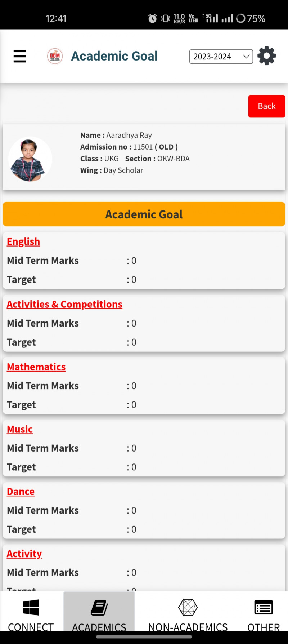Select the Dance subject link
Screen dimensions: 288x644
21,492
